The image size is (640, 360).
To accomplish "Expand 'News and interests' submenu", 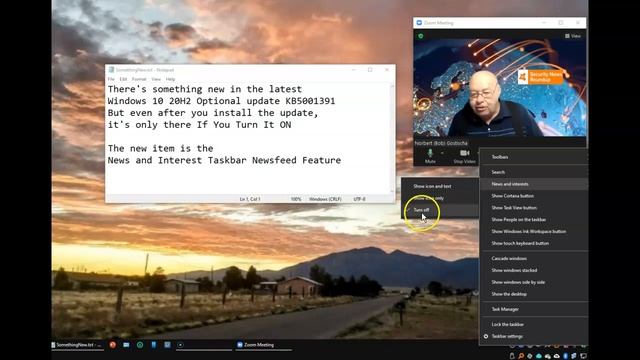I will pos(534,184).
